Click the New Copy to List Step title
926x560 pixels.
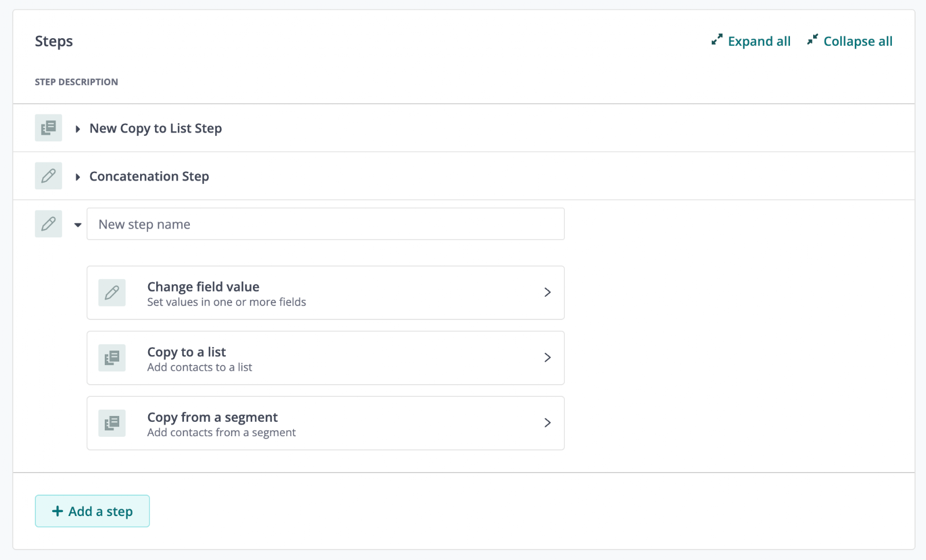tap(156, 128)
